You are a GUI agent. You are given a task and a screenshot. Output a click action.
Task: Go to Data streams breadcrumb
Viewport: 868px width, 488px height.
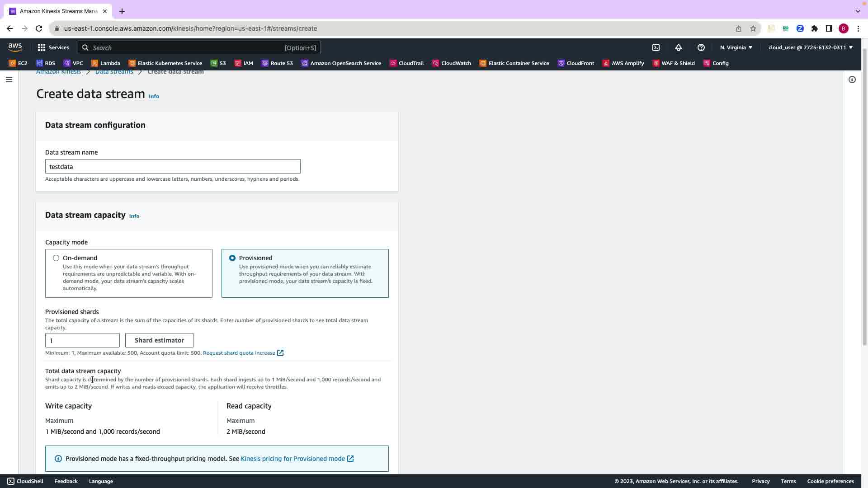tap(114, 72)
